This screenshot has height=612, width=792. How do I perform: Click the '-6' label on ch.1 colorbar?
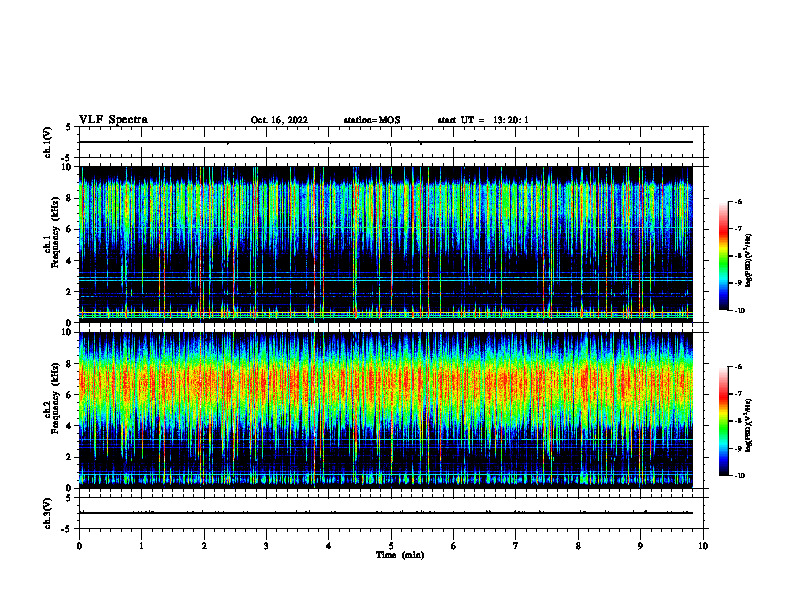coord(738,201)
